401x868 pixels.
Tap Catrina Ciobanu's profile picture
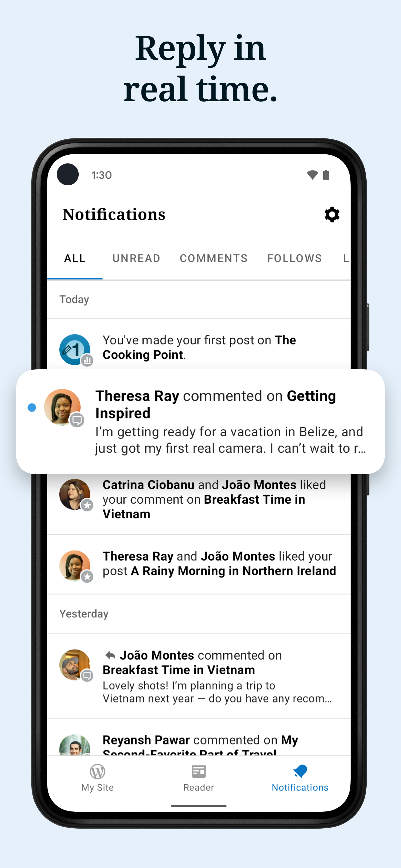tap(75, 494)
